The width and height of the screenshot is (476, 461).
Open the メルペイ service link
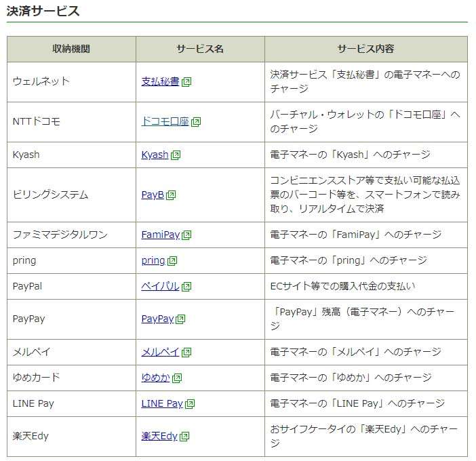[x=160, y=352]
